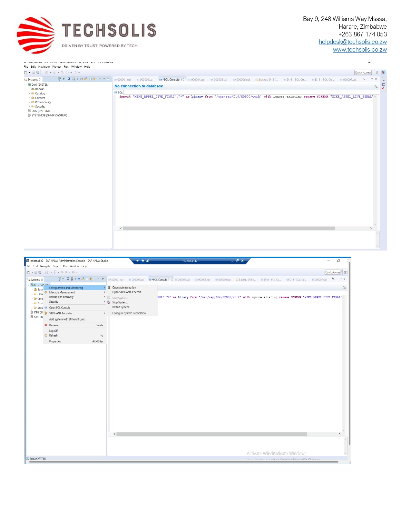The image size is (411, 532).
Task: Choose Open SQL Console from context menu
Action: (x=74, y=308)
